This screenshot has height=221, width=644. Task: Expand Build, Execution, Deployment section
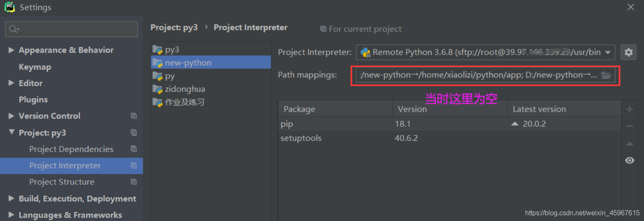(11, 199)
